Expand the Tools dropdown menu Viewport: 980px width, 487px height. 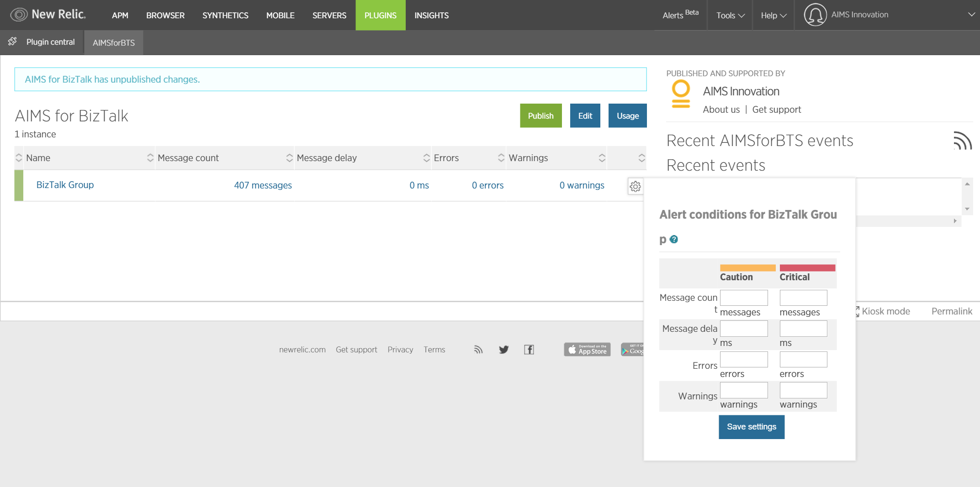click(730, 15)
